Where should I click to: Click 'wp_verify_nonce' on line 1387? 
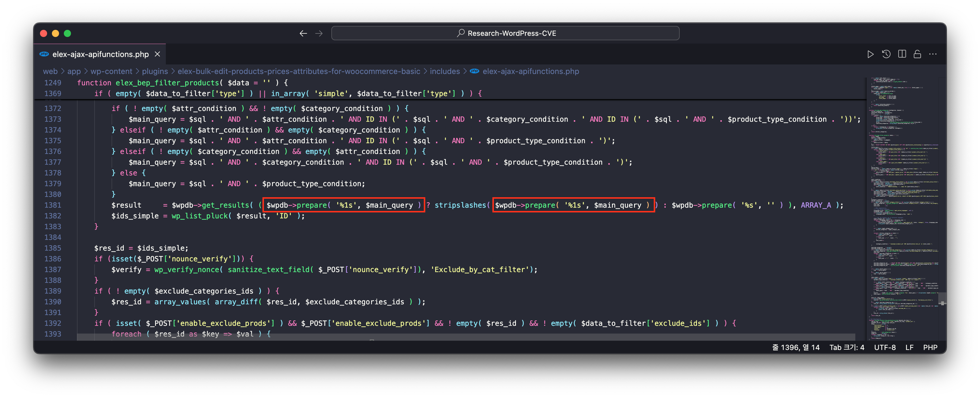186,269
